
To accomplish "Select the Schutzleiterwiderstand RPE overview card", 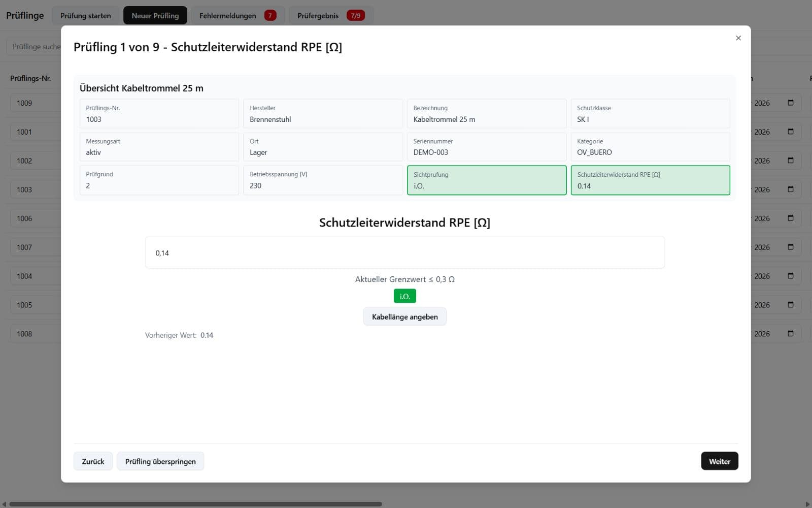I will (651, 180).
